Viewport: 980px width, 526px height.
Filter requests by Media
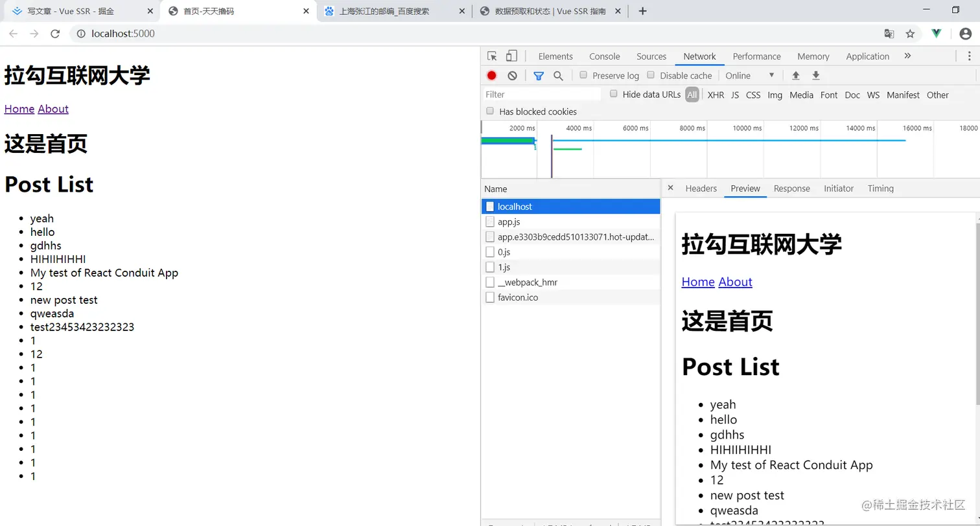coord(801,95)
